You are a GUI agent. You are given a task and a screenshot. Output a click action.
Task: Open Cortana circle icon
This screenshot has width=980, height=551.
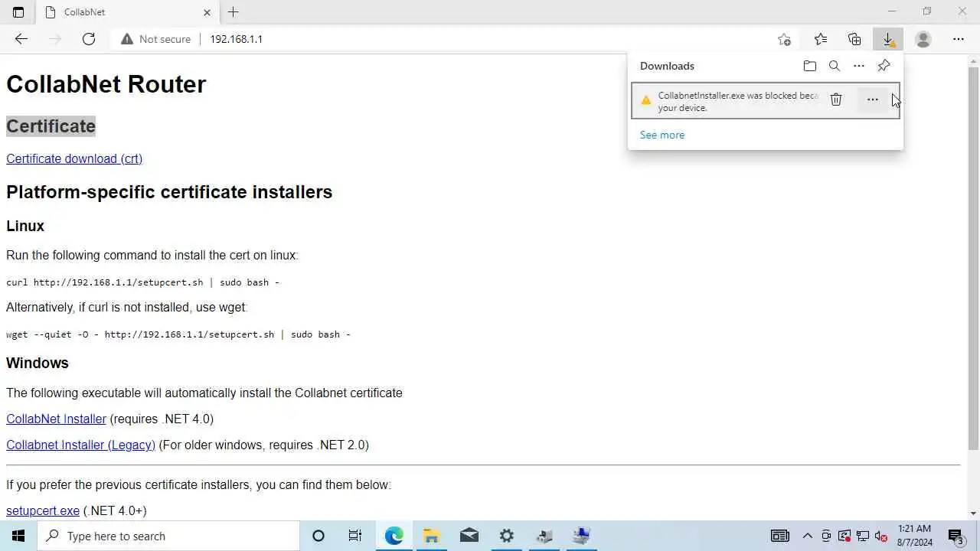[x=318, y=536]
